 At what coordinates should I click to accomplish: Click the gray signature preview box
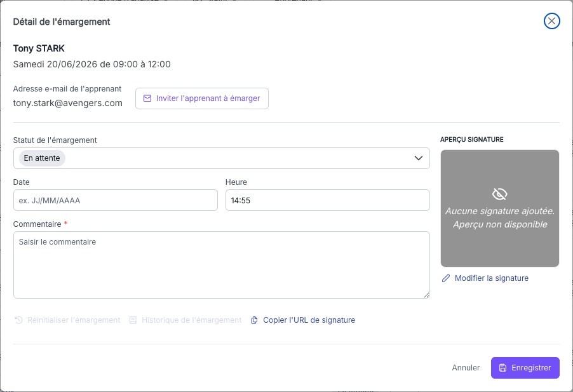click(x=499, y=208)
